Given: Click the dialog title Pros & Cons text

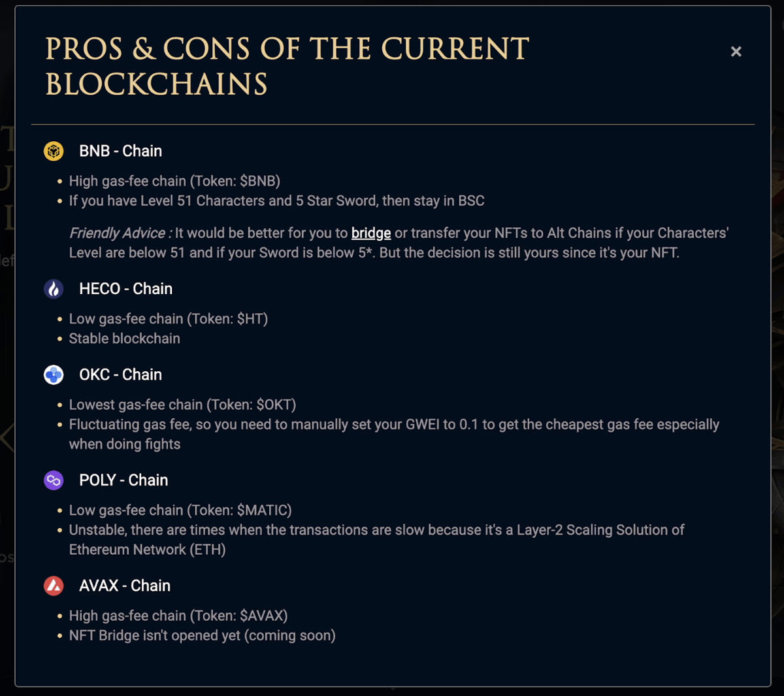Looking at the screenshot, I should (287, 67).
